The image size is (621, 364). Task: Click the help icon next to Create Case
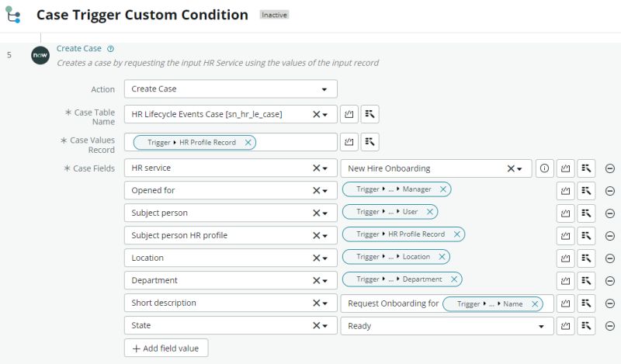point(110,49)
